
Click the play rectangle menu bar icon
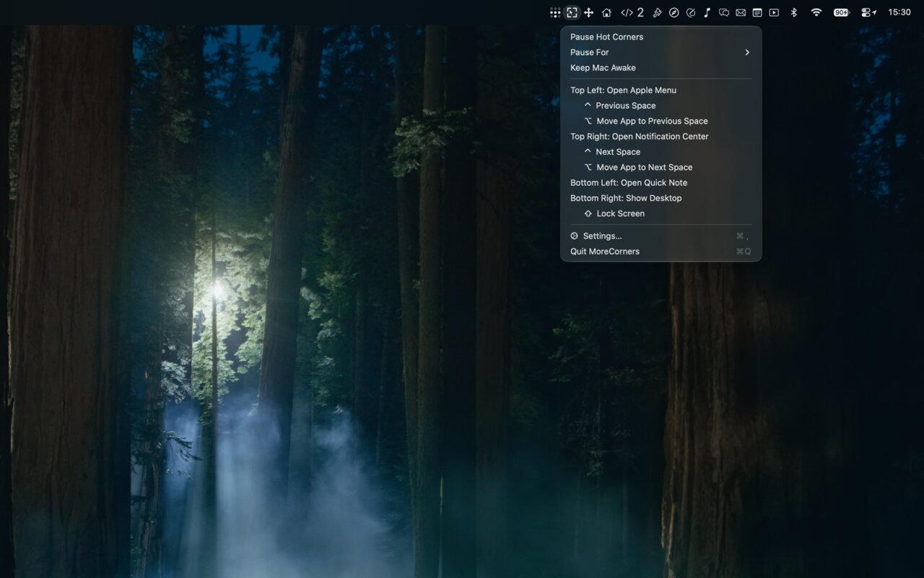click(x=774, y=12)
